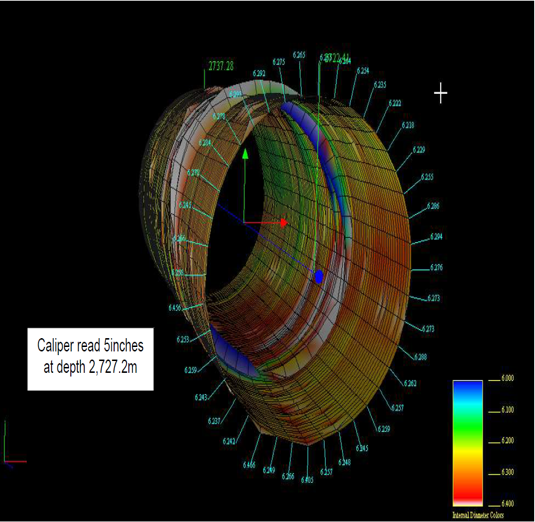This screenshot has width=535, height=522.
Task: Select the 6.000 legend tick label
Action: (x=508, y=378)
